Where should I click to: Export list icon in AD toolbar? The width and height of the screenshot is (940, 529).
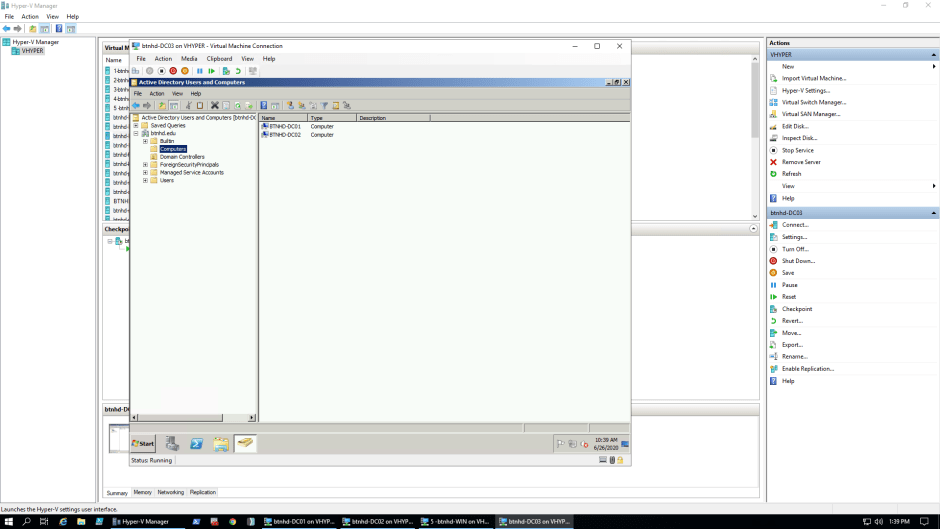click(x=249, y=106)
